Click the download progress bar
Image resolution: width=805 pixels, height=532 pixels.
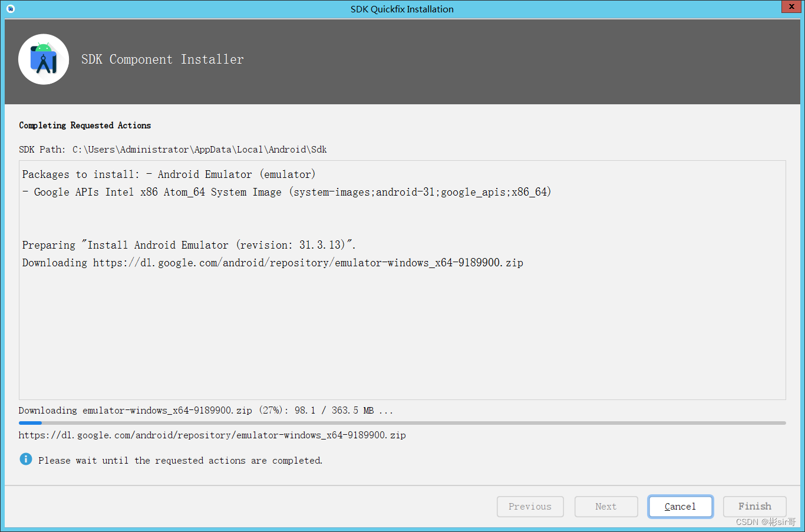coord(402,423)
